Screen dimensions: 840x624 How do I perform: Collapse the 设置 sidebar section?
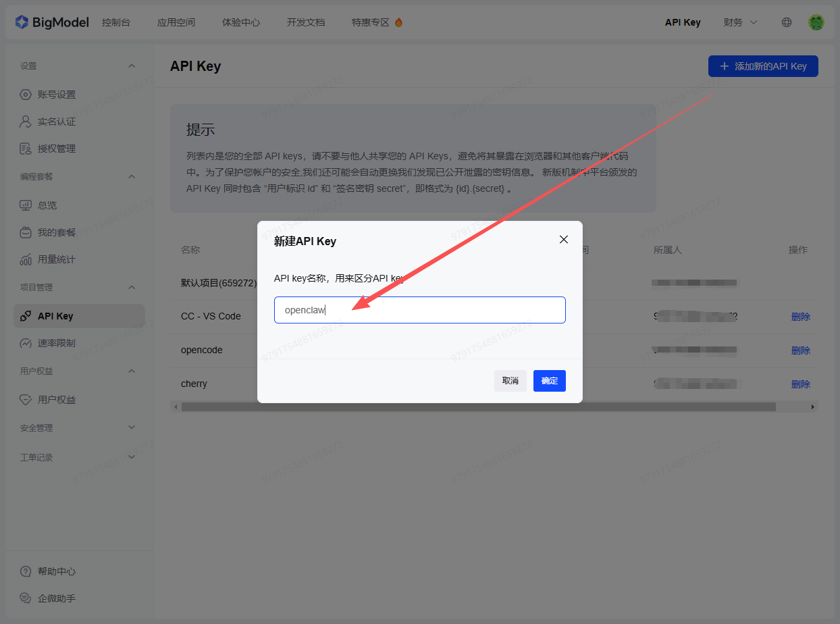(132, 66)
